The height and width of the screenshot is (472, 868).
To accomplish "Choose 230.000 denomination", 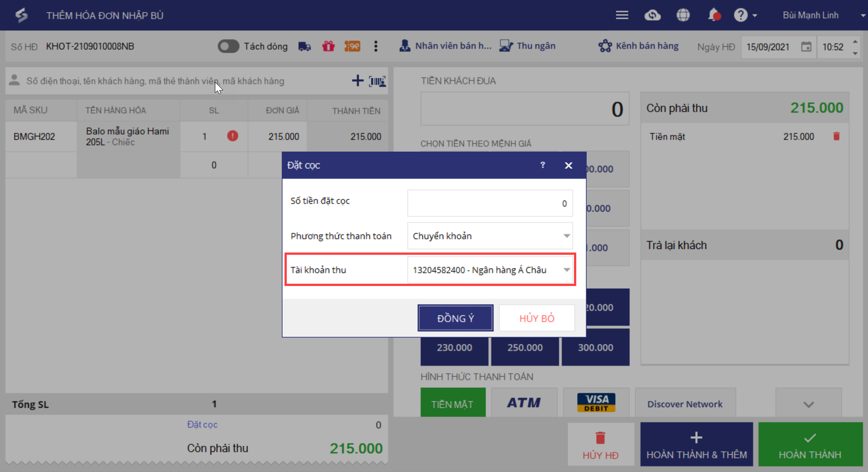I will click(x=454, y=348).
